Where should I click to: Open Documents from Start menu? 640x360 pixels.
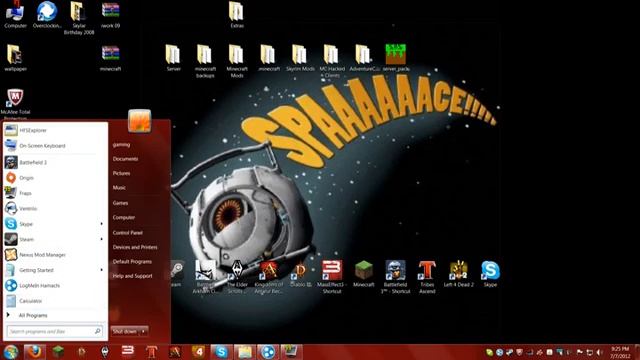[125, 159]
